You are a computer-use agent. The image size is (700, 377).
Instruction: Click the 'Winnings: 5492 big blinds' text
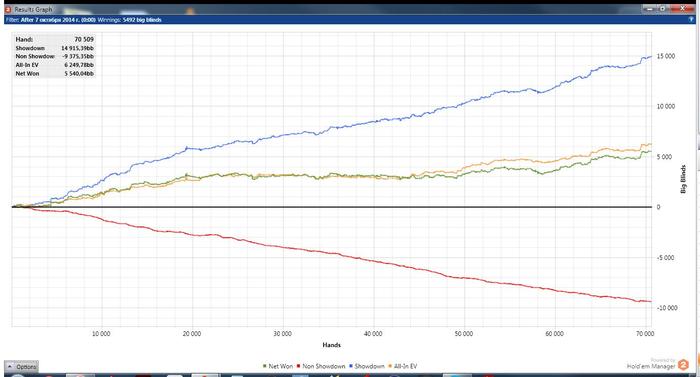click(129, 20)
